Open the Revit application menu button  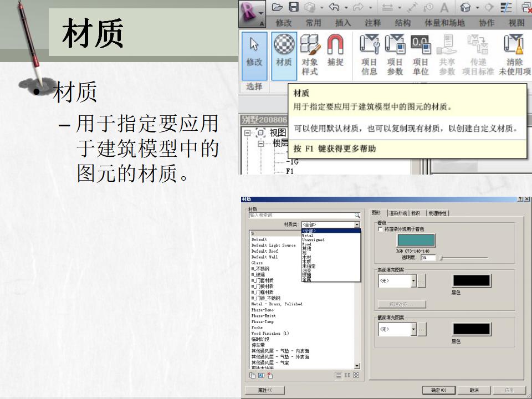(x=252, y=13)
